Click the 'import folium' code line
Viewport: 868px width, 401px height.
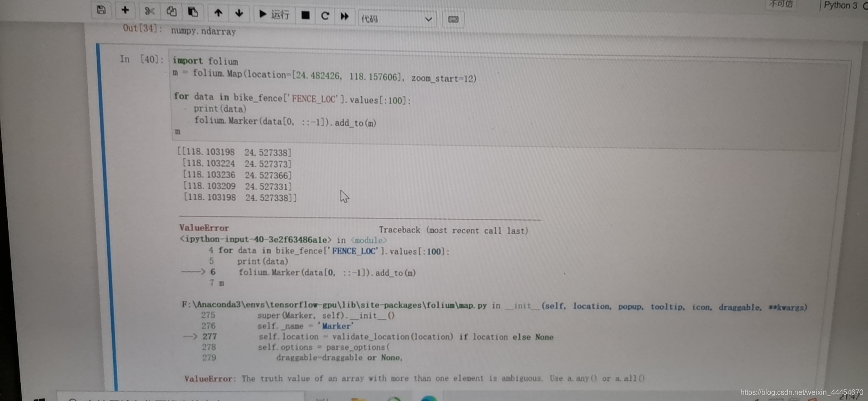pyautogui.click(x=205, y=61)
